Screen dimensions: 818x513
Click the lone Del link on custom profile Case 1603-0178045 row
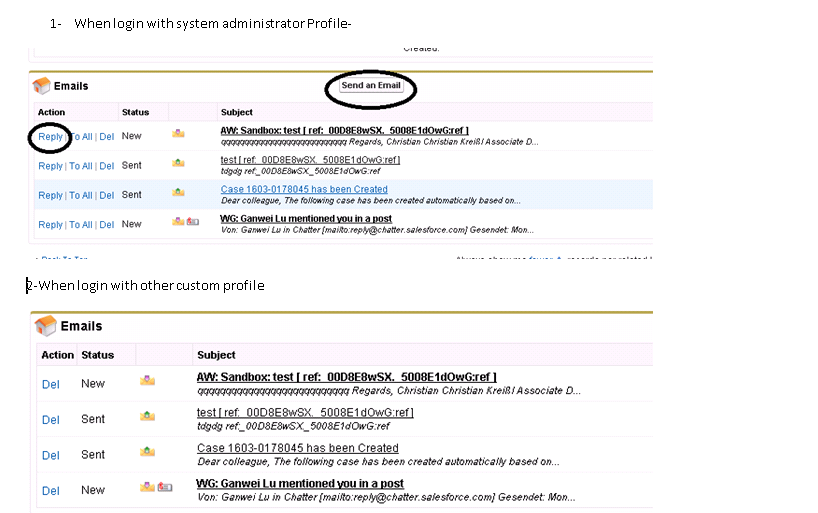51,455
